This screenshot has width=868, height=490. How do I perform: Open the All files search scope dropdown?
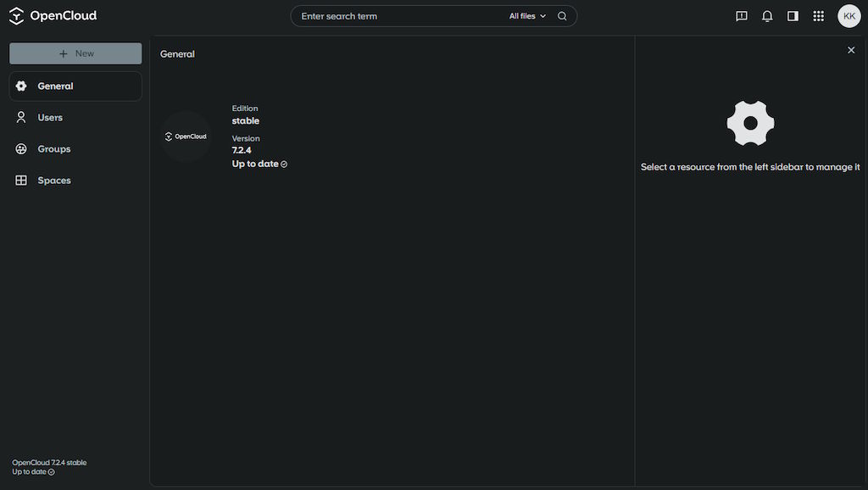tap(527, 16)
